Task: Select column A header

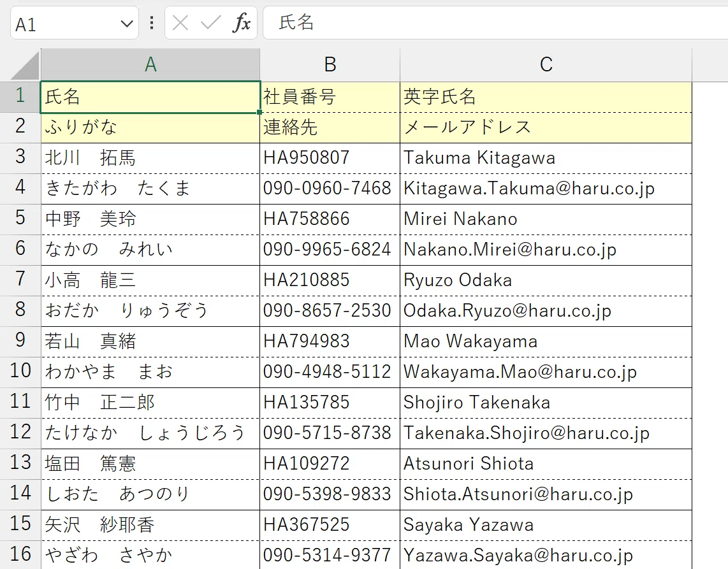Action: (x=150, y=64)
